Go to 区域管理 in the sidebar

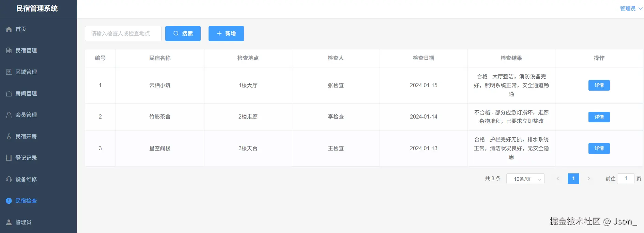(x=38, y=72)
